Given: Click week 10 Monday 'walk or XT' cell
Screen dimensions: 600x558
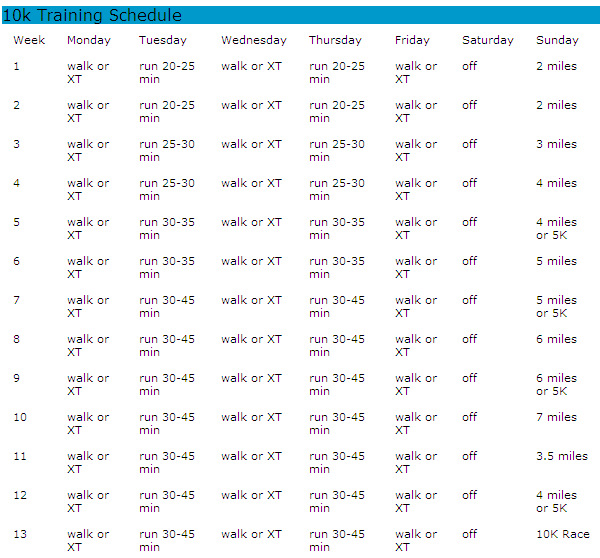Looking at the screenshot, I should pos(88,424).
